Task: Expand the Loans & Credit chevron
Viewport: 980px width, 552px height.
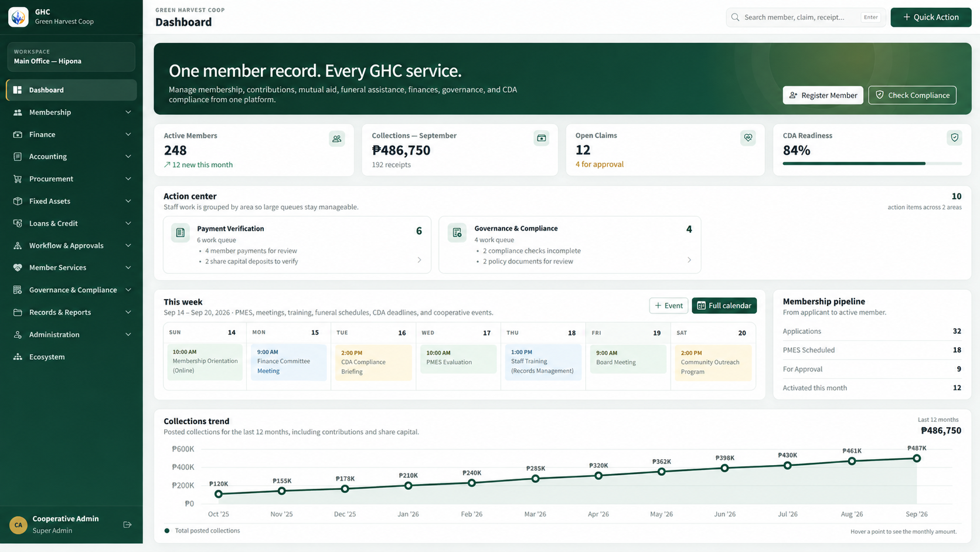Action: (x=128, y=223)
